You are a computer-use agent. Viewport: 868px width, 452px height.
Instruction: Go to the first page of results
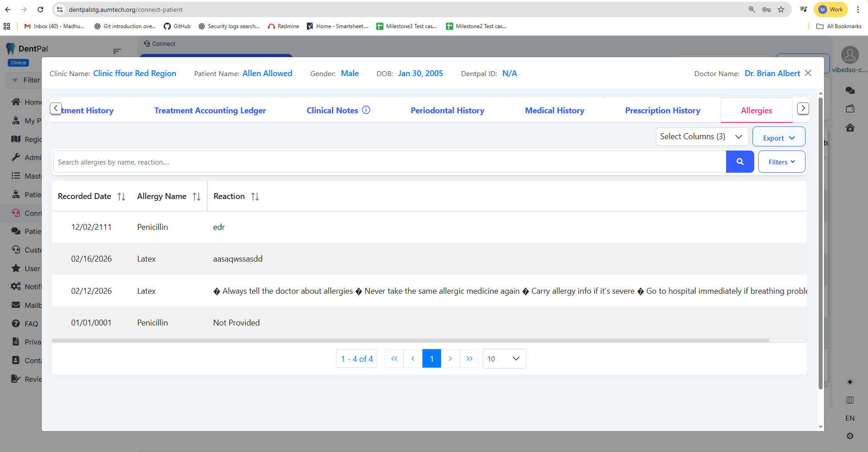click(394, 359)
